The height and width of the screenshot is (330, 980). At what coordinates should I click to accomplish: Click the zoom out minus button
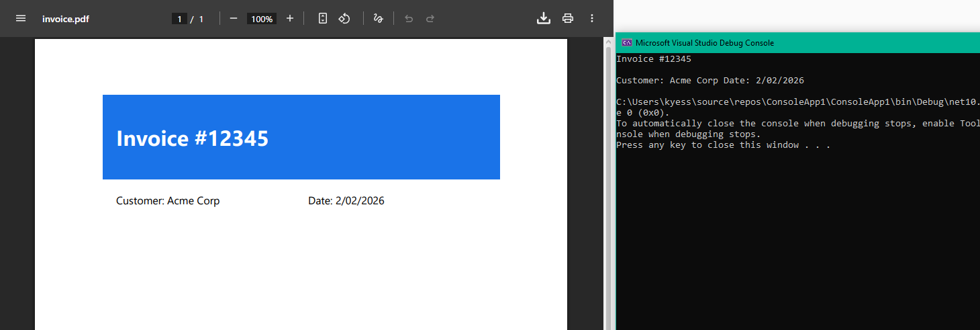pos(234,18)
